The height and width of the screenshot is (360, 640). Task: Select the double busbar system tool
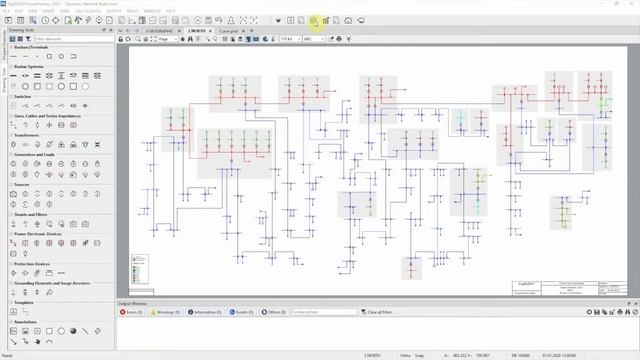click(x=37, y=76)
